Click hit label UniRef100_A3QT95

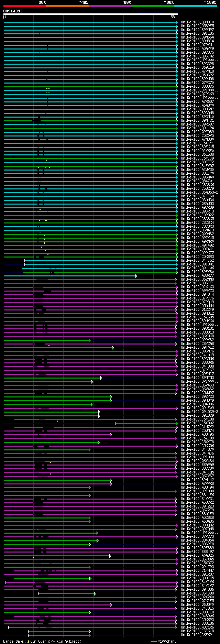coord(197,435)
